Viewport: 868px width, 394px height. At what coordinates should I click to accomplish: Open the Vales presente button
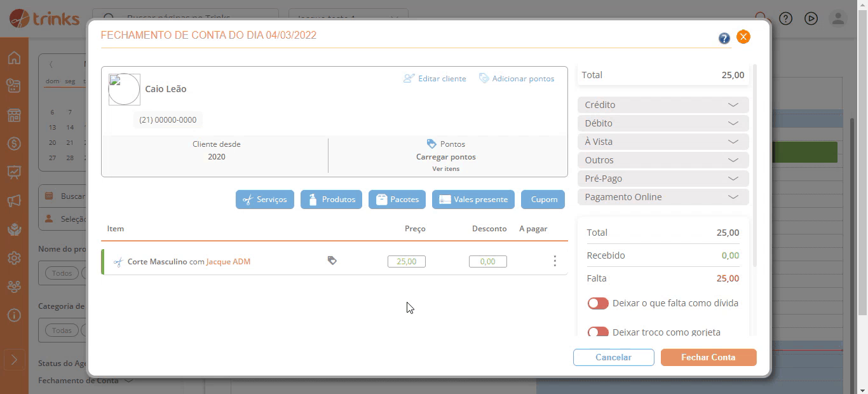click(x=473, y=199)
